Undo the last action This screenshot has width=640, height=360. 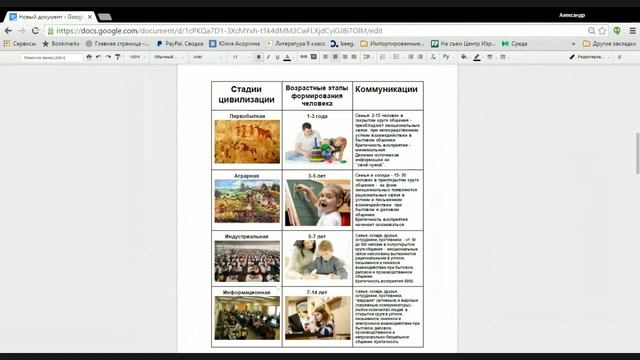[x=98, y=57]
